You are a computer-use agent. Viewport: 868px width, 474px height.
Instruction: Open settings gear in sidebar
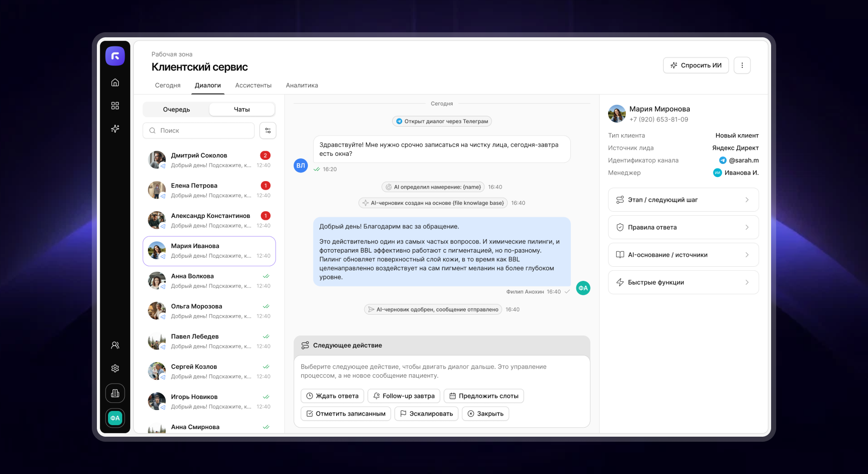coord(115,369)
